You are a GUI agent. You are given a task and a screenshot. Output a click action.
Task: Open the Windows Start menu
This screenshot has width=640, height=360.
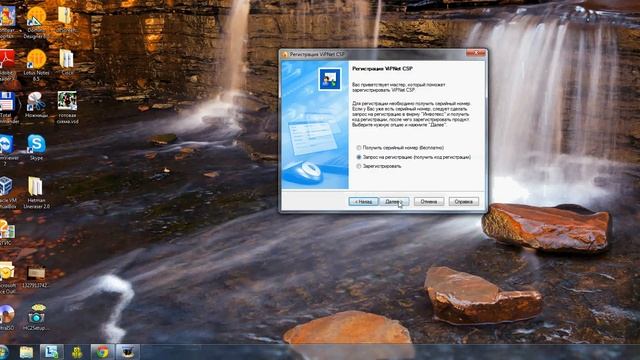point(3,352)
